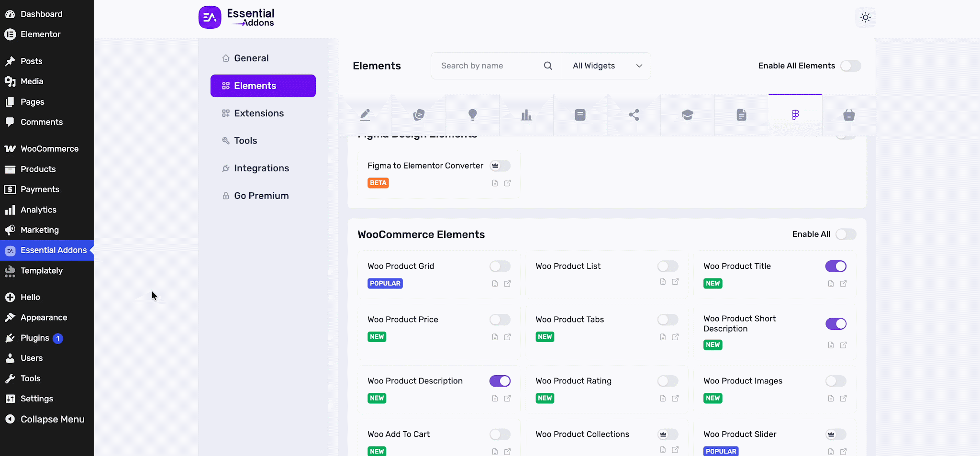Open Woo Product Title demo link icon
Viewport: 980px width, 456px height.
844,284
